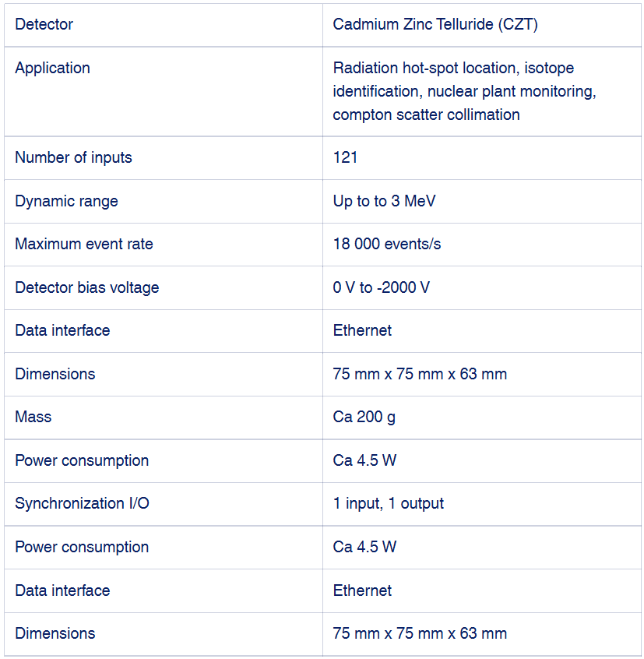Click the Dimensions label in the last row

click(55, 633)
